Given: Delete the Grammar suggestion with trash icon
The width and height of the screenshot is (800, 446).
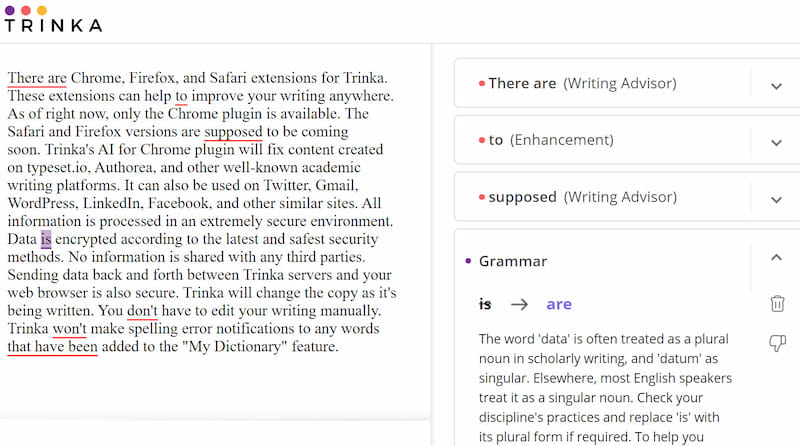Looking at the screenshot, I should pos(777,304).
